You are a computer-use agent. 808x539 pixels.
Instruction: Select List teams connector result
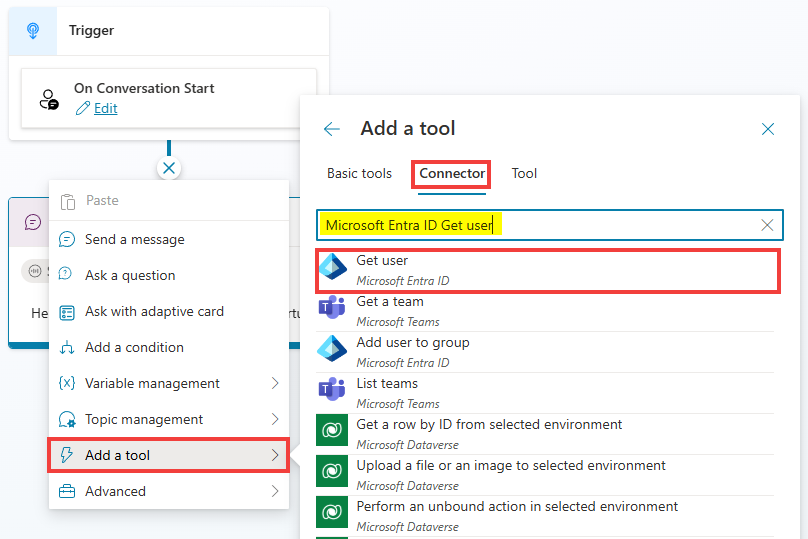click(387, 384)
